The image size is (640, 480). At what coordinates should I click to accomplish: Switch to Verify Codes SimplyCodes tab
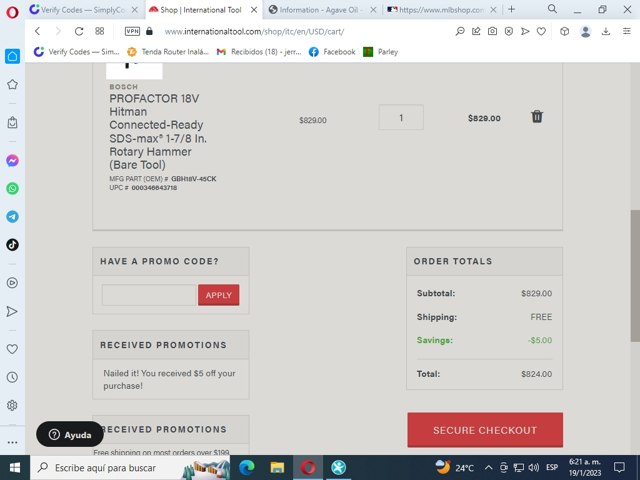tap(84, 10)
